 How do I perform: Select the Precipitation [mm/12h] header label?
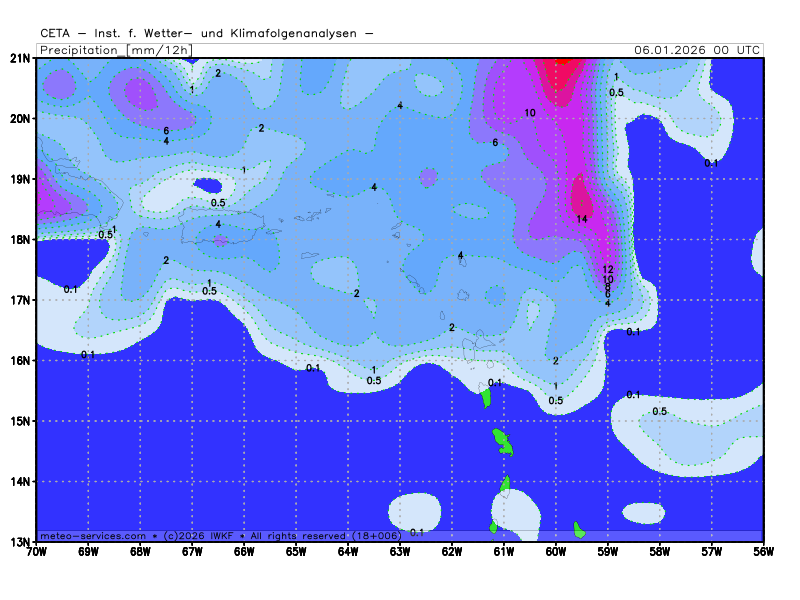point(115,49)
